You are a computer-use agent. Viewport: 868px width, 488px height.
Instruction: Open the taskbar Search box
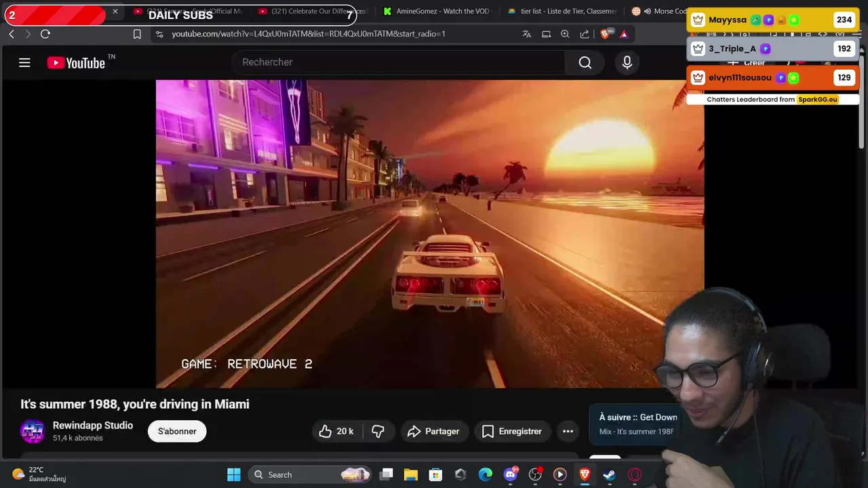coord(309,474)
